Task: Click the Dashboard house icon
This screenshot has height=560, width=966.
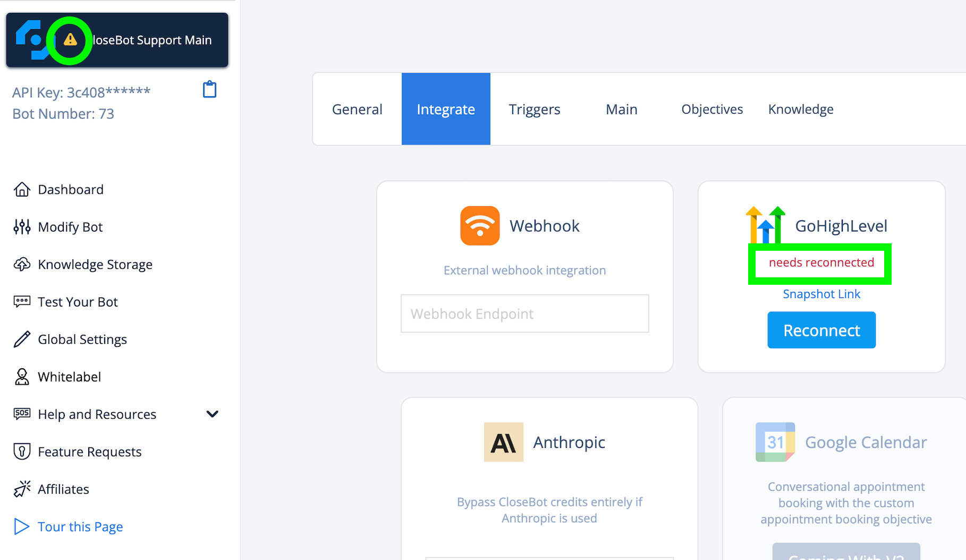Action: 22,190
